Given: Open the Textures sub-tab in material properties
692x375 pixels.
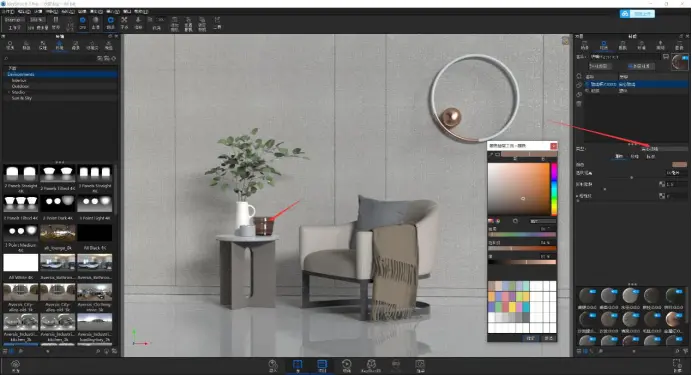Looking at the screenshot, I should pyautogui.click(x=635, y=157).
